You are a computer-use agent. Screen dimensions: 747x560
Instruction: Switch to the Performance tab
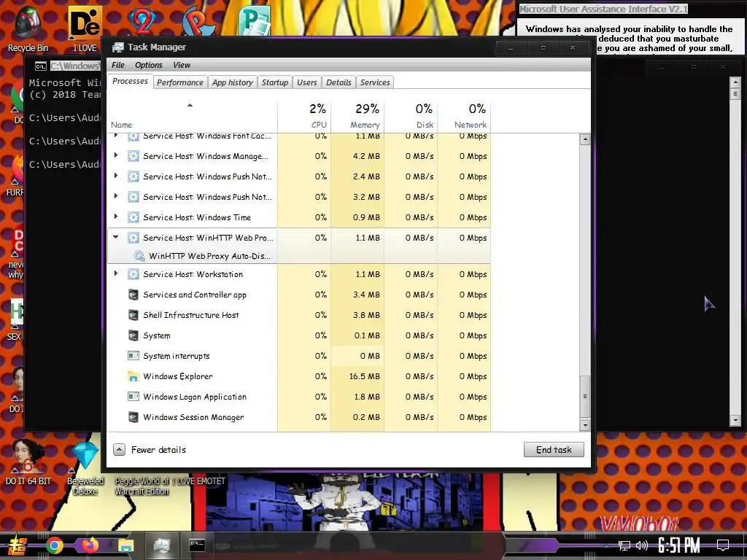tap(180, 82)
